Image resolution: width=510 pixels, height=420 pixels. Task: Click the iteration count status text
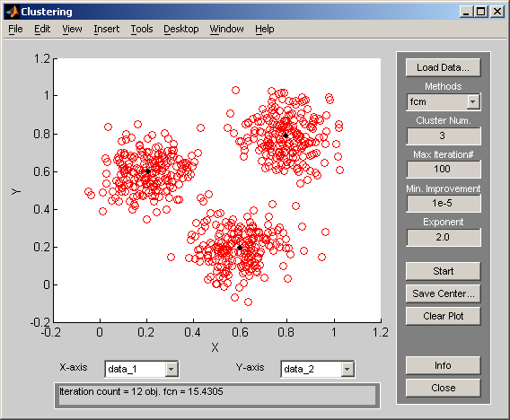(141, 391)
